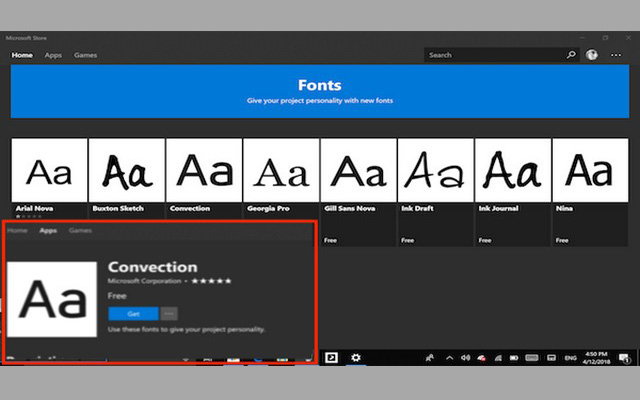
Task: Click the blue Get button
Action: 133,313
